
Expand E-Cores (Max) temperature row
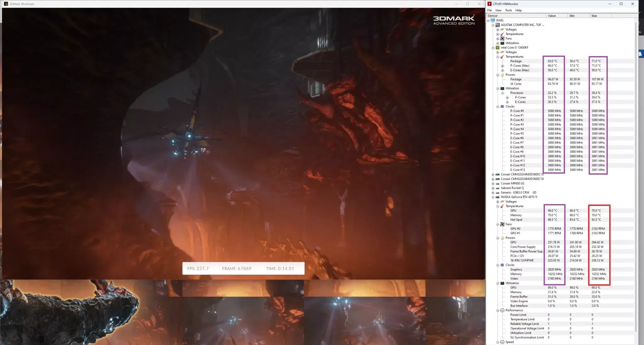point(502,70)
